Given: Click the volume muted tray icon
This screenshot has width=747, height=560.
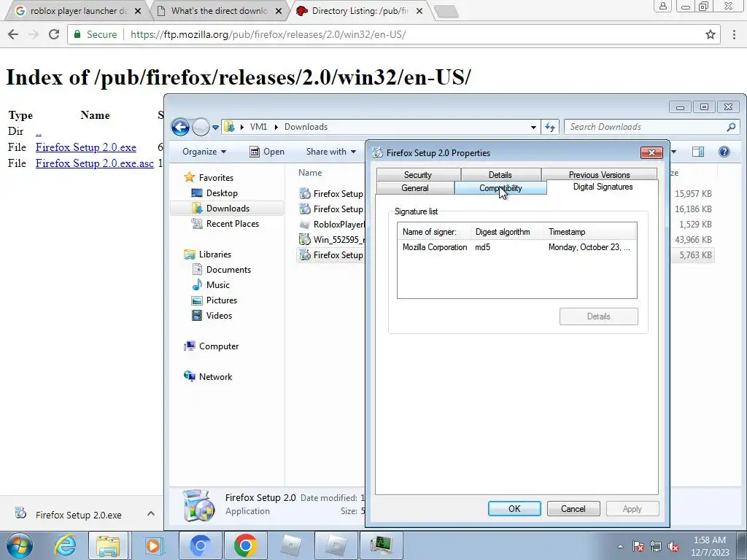Looking at the screenshot, I should [x=673, y=547].
